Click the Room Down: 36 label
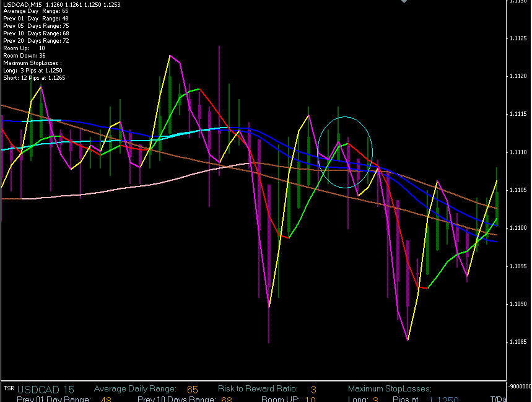 24,56
